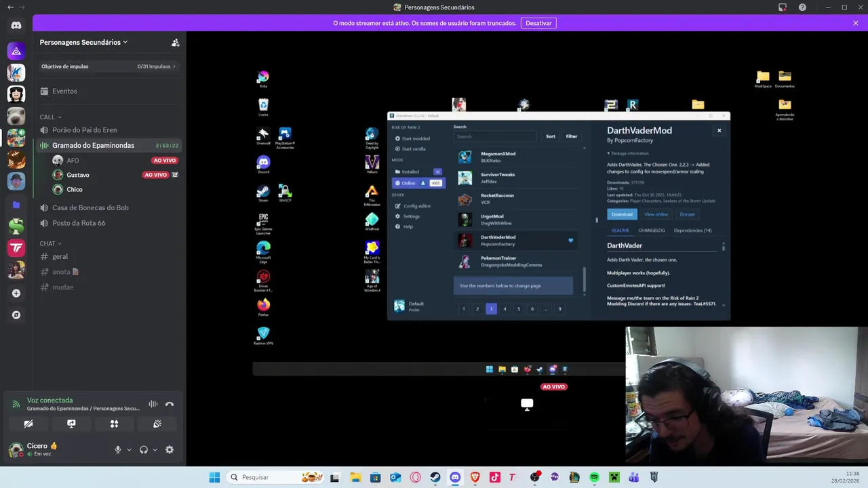Disable streamer mode with Desativar
The width and height of the screenshot is (868, 488).
coord(538,23)
